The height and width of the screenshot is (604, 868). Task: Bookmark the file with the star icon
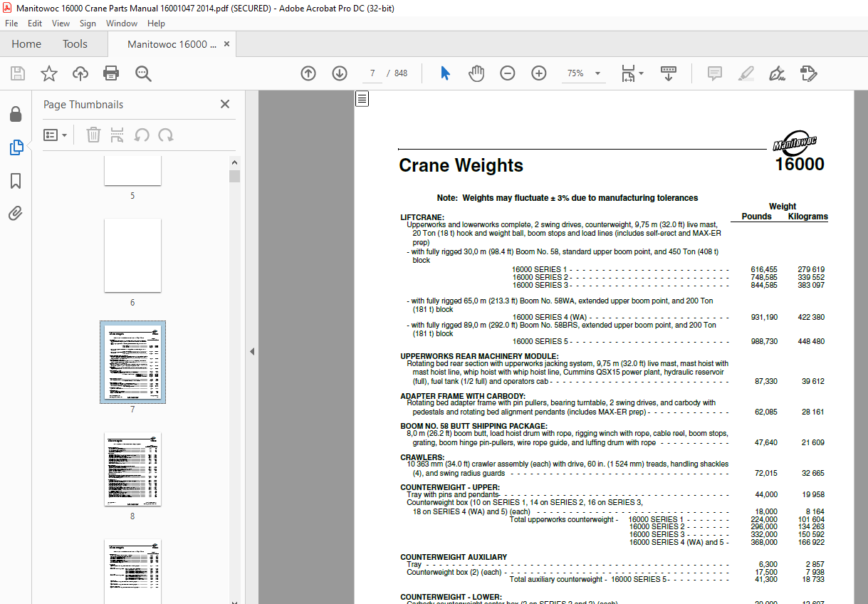(x=49, y=73)
